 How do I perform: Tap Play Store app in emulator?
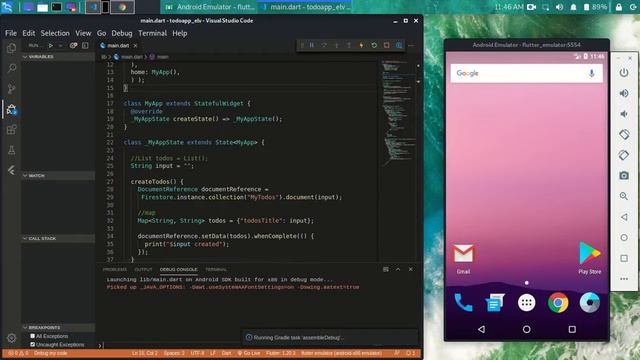[589, 258]
